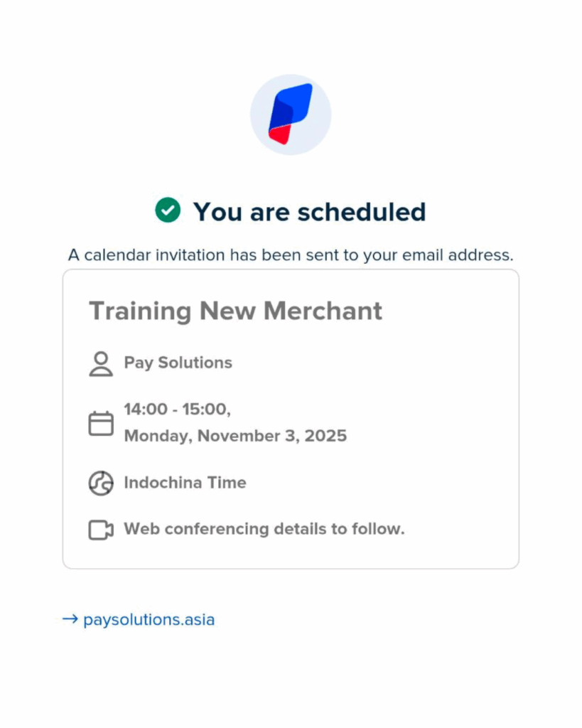
Task: Click "November 3" in the event date
Action: click(x=246, y=436)
